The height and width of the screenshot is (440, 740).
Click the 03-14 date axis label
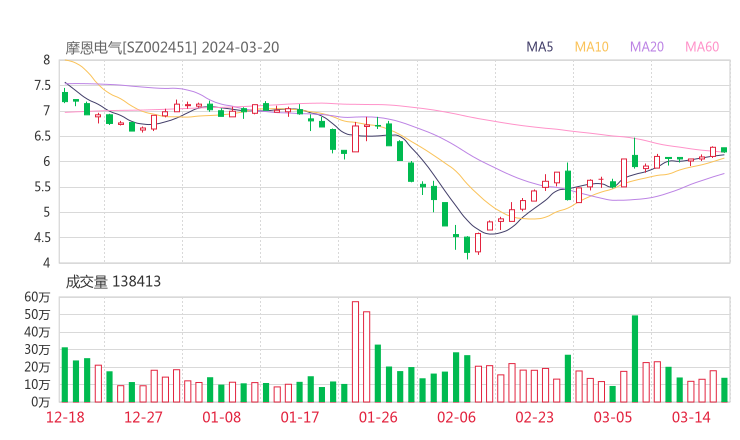(x=691, y=417)
